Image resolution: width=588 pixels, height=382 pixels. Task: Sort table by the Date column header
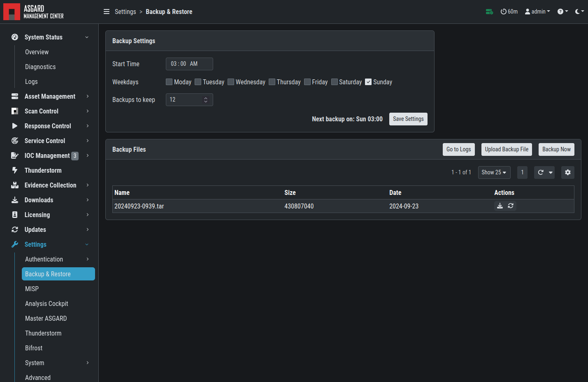point(395,192)
